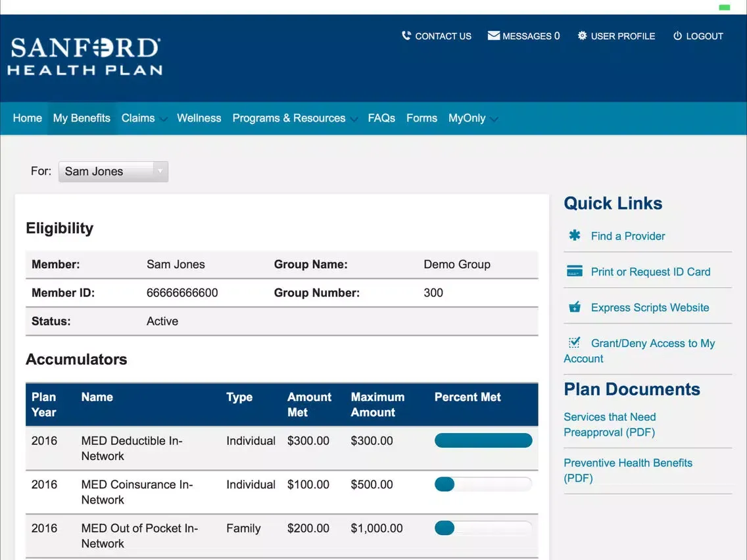Screen dimensions: 747x560
Task: Click the Percent Met column header
Action: click(x=468, y=397)
